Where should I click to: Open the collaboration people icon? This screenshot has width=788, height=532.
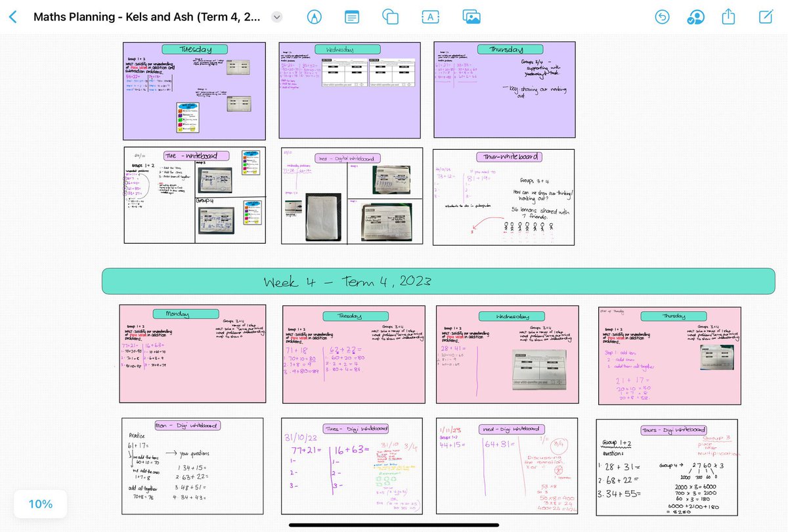695,18
